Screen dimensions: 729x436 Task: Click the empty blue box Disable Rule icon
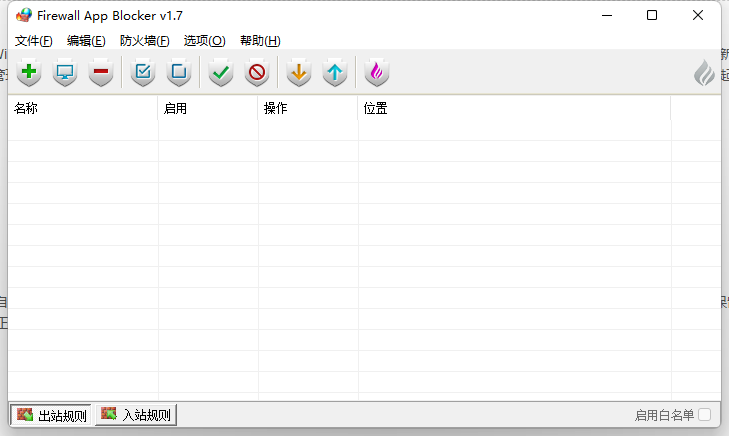(179, 72)
